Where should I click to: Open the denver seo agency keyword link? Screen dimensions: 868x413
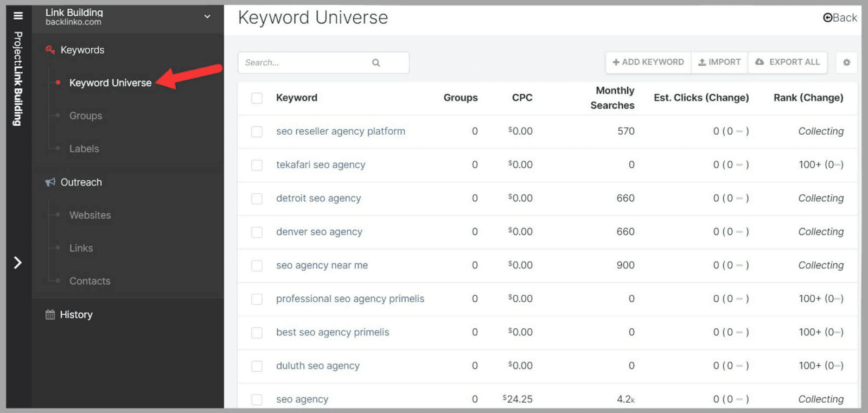click(x=319, y=232)
